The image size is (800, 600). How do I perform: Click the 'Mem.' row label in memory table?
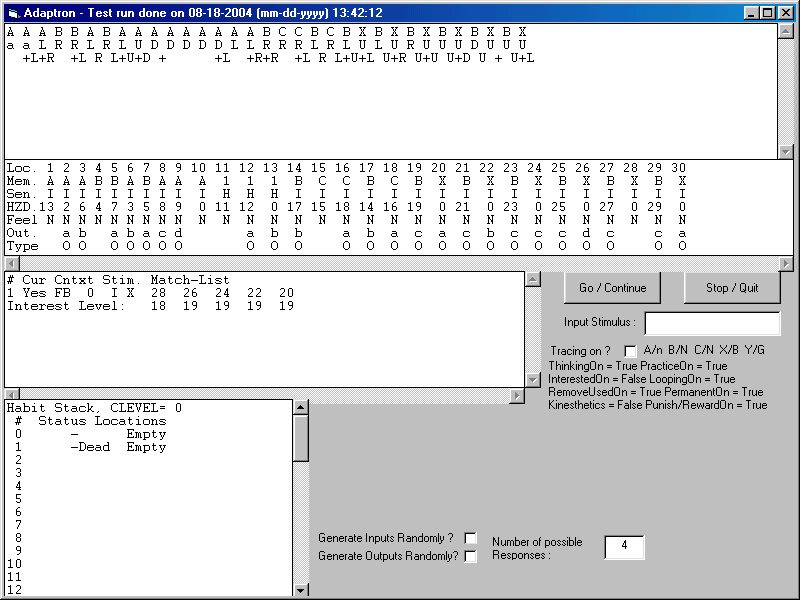tap(21, 181)
